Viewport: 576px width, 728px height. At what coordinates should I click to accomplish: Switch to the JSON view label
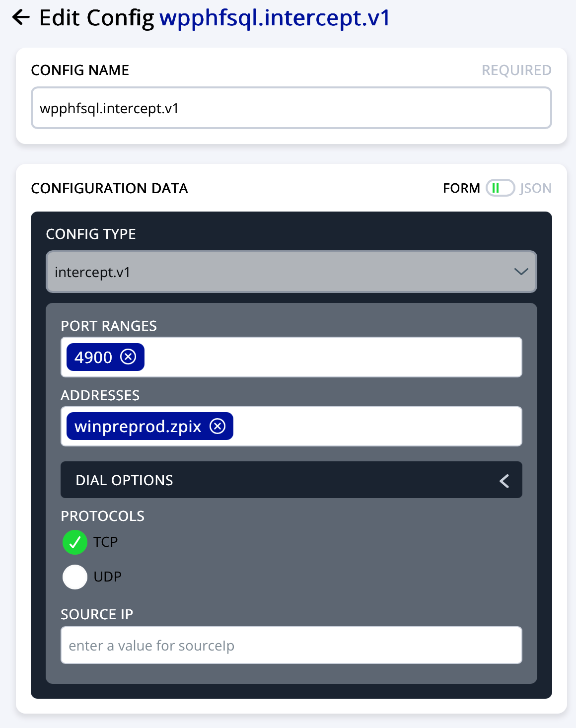coord(535,188)
